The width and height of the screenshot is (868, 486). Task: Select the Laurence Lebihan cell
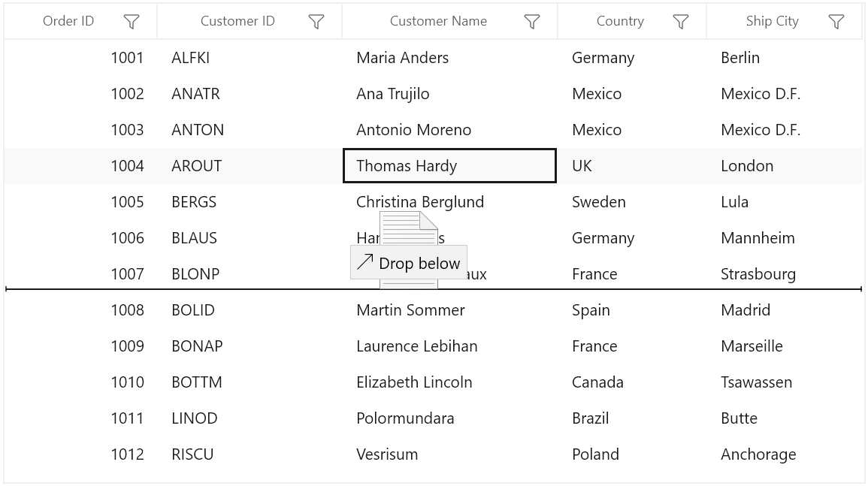pos(450,346)
